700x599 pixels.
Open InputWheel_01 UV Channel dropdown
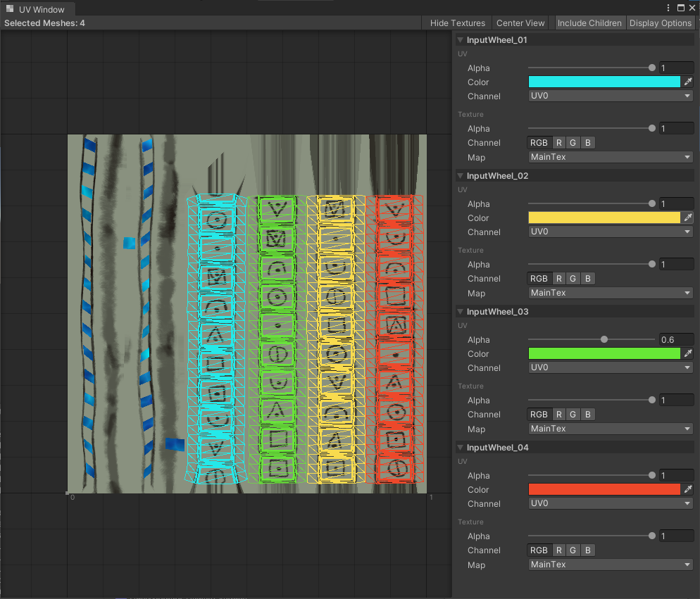pos(611,96)
